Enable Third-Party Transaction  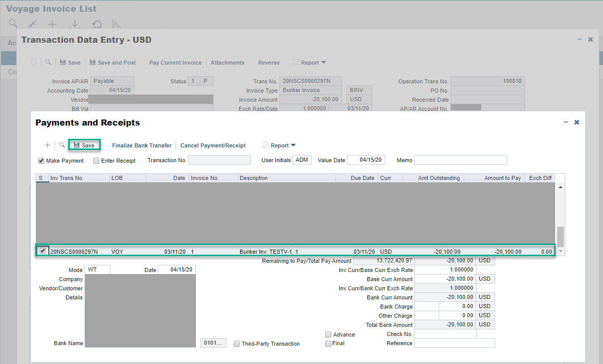click(x=236, y=343)
